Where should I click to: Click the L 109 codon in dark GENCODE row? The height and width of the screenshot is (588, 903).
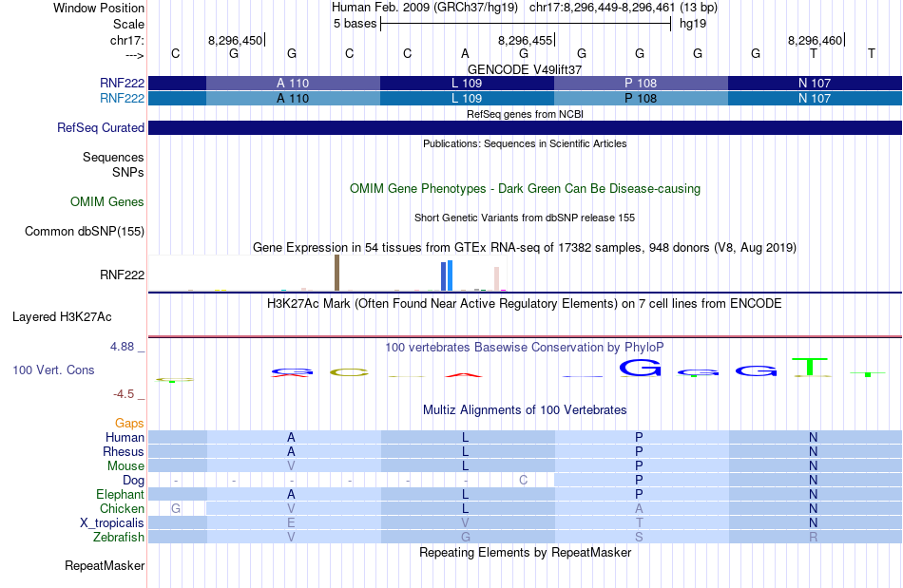click(x=467, y=83)
